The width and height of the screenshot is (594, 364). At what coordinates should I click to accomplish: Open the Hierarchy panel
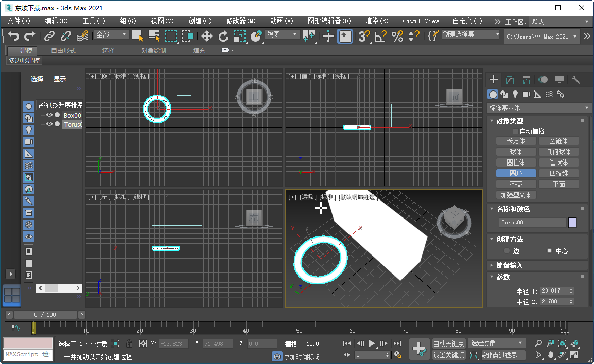click(526, 80)
